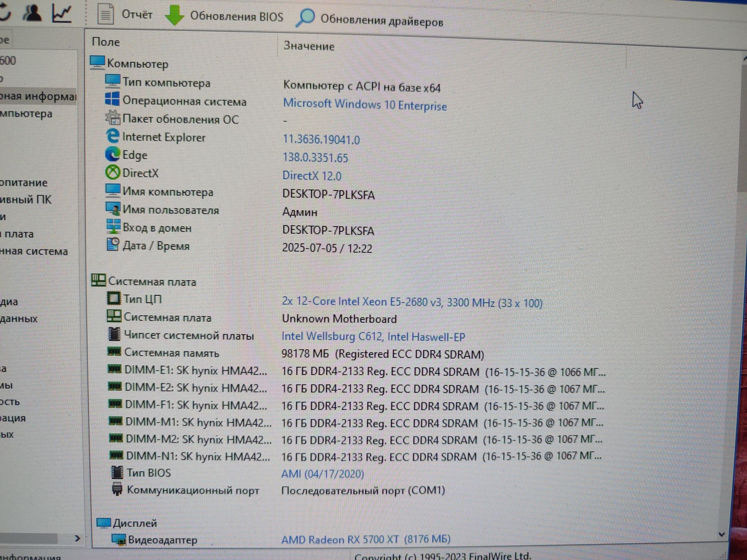Open the Microsoft Windows 10 Enterprise link
The width and height of the screenshot is (747, 560).
tap(365, 105)
